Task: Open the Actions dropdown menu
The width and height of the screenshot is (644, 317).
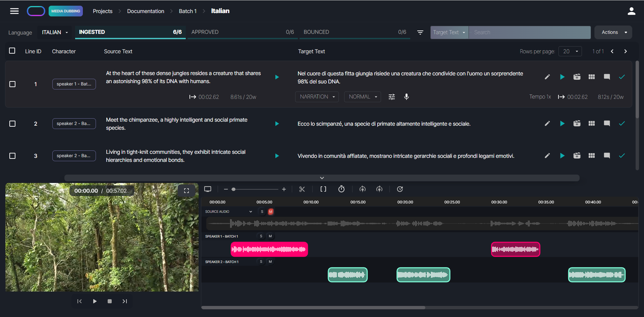Action: pyautogui.click(x=613, y=33)
